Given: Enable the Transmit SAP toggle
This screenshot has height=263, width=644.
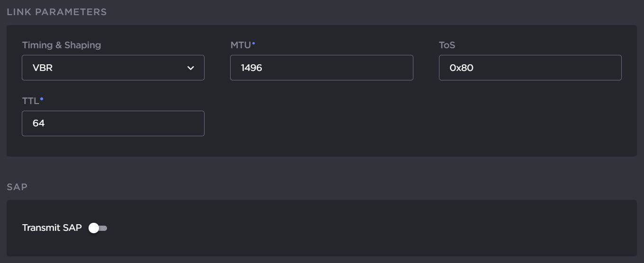Looking at the screenshot, I should point(98,228).
